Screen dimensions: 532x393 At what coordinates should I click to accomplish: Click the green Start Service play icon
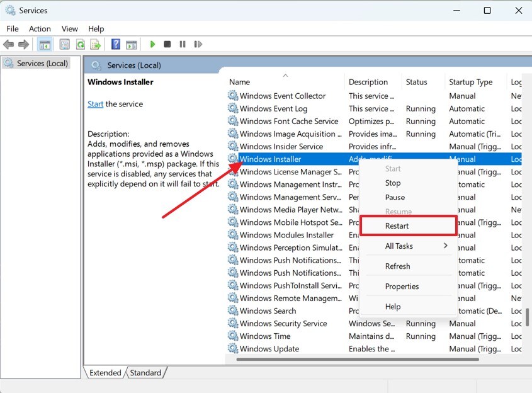152,44
